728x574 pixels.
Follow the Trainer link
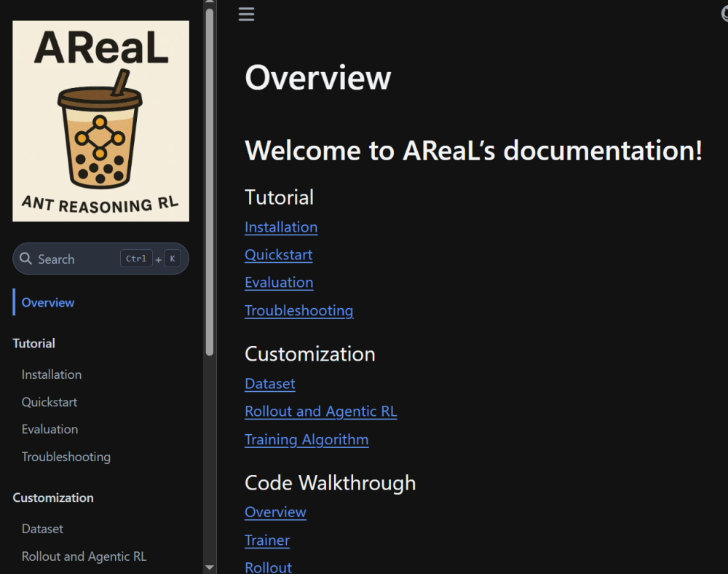tap(267, 540)
